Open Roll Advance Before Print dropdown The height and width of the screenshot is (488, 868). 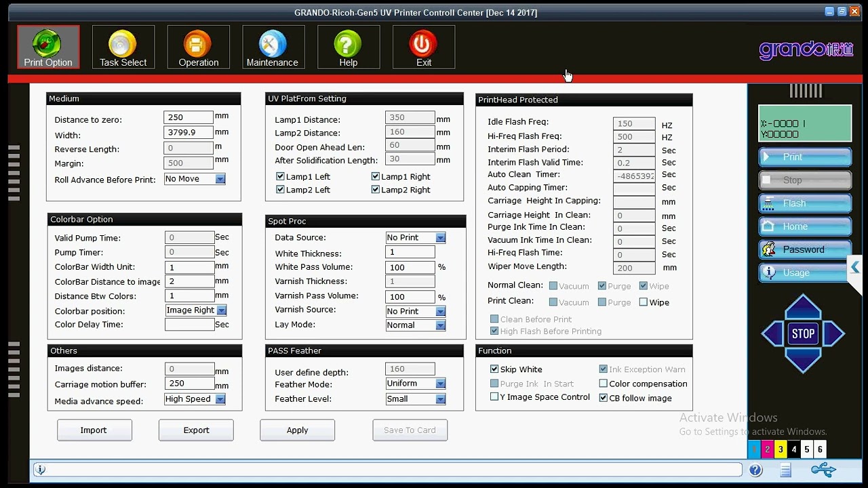(220, 179)
